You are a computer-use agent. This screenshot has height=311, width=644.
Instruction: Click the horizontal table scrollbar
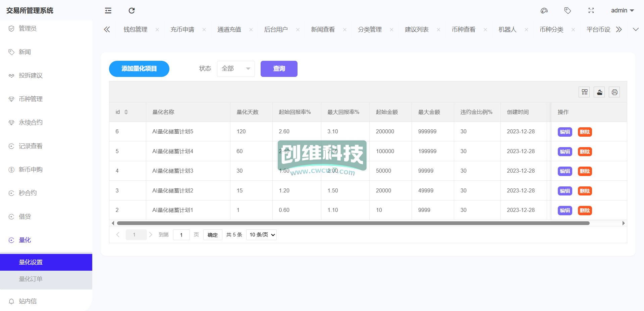pos(353,223)
